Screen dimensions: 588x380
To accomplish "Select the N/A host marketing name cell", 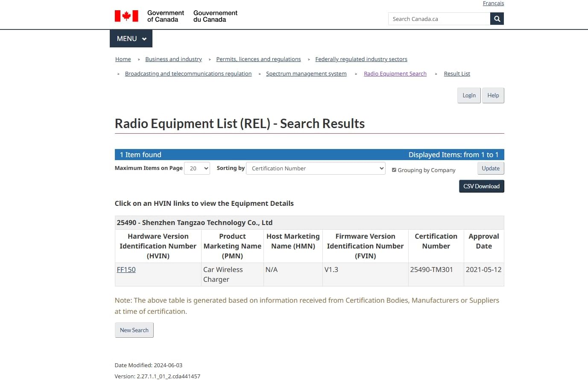I will 293,275.
